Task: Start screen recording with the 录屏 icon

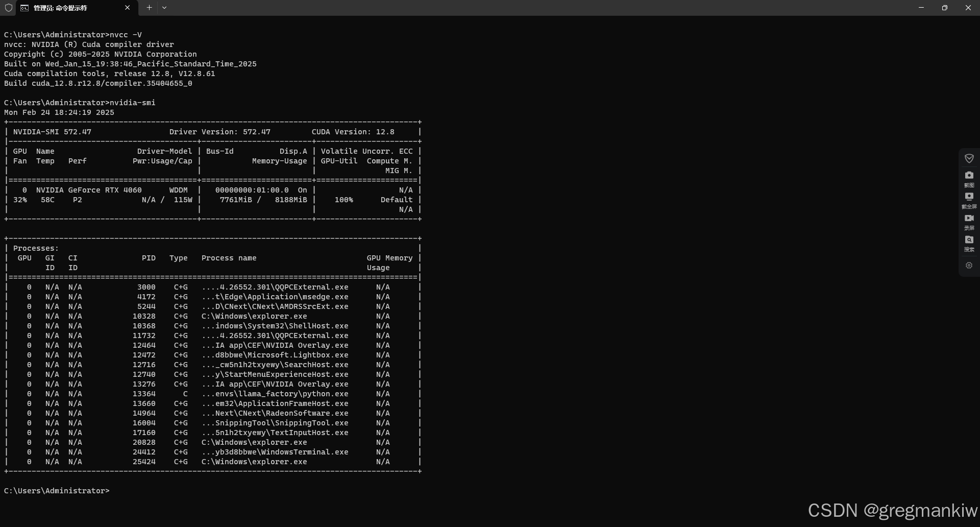Action: tap(969, 218)
